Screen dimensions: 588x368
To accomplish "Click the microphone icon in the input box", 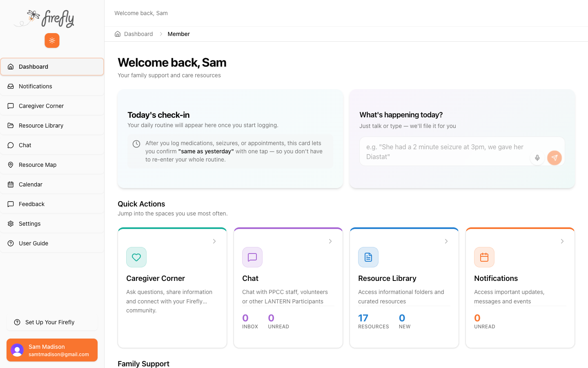I will pos(537,158).
